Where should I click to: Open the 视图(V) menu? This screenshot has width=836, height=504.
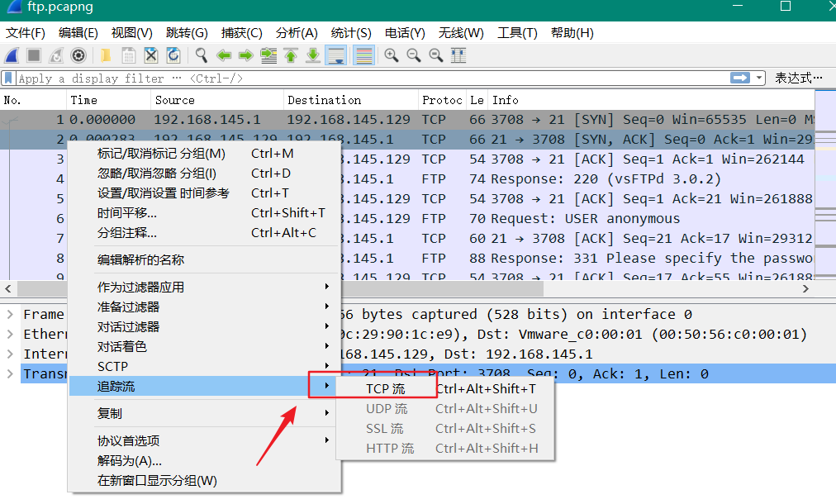click(131, 33)
